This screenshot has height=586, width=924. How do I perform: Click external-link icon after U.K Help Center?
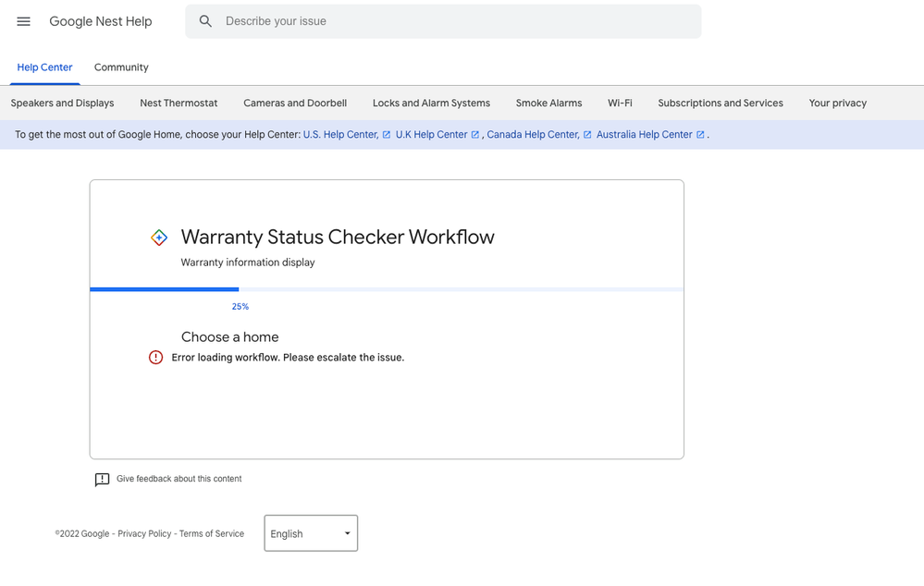pyautogui.click(x=475, y=135)
